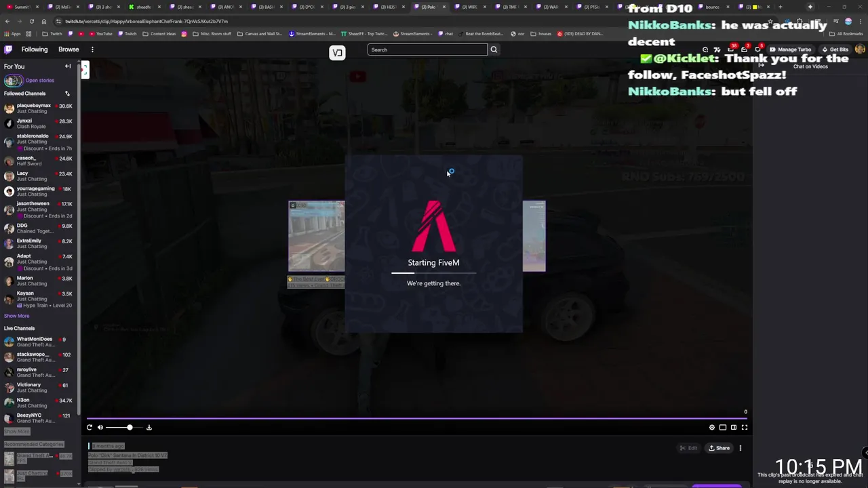
Task: Click Manage Turbo button
Action: (x=790, y=49)
